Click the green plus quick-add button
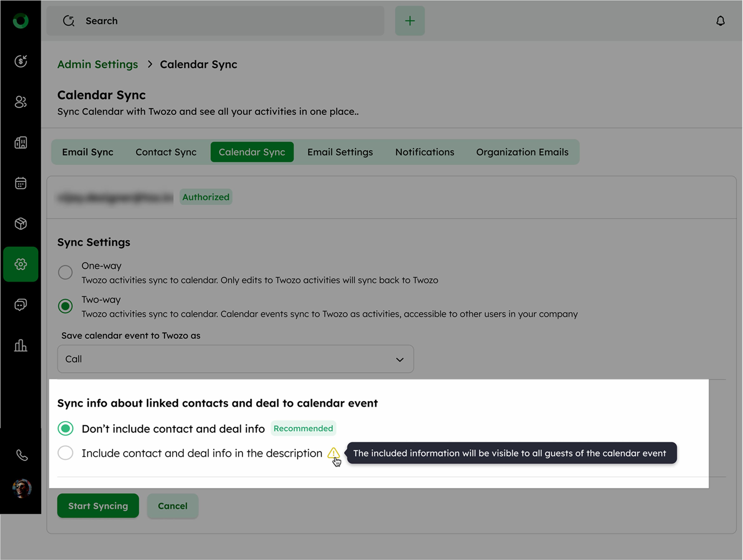The height and width of the screenshot is (560, 743). pyautogui.click(x=410, y=21)
